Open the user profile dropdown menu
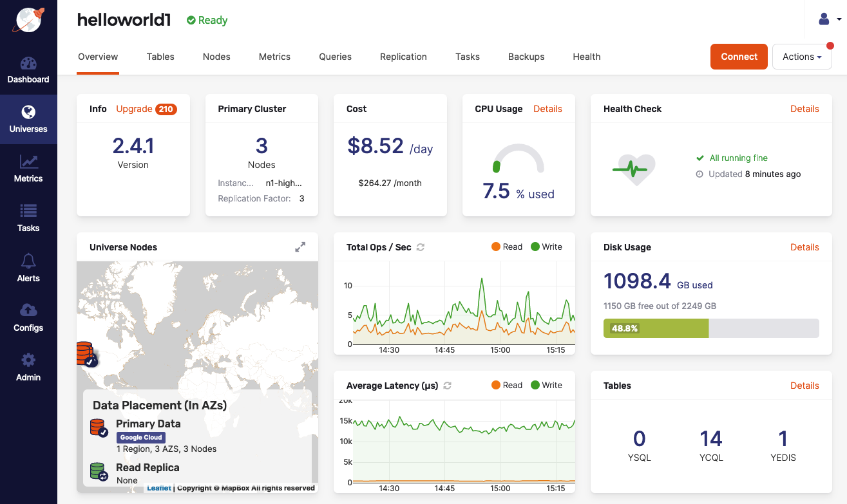Image resolution: width=847 pixels, height=504 pixels. click(x=829, y=19)
